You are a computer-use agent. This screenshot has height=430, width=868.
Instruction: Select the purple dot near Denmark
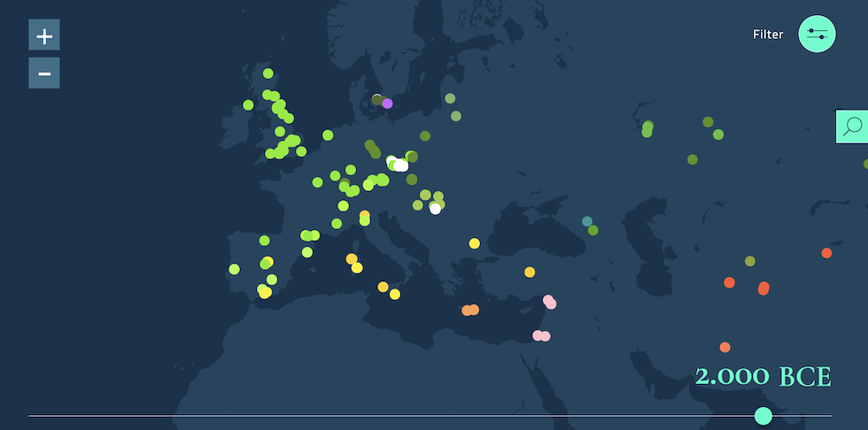pyautogui.click(x=387, y=104)
